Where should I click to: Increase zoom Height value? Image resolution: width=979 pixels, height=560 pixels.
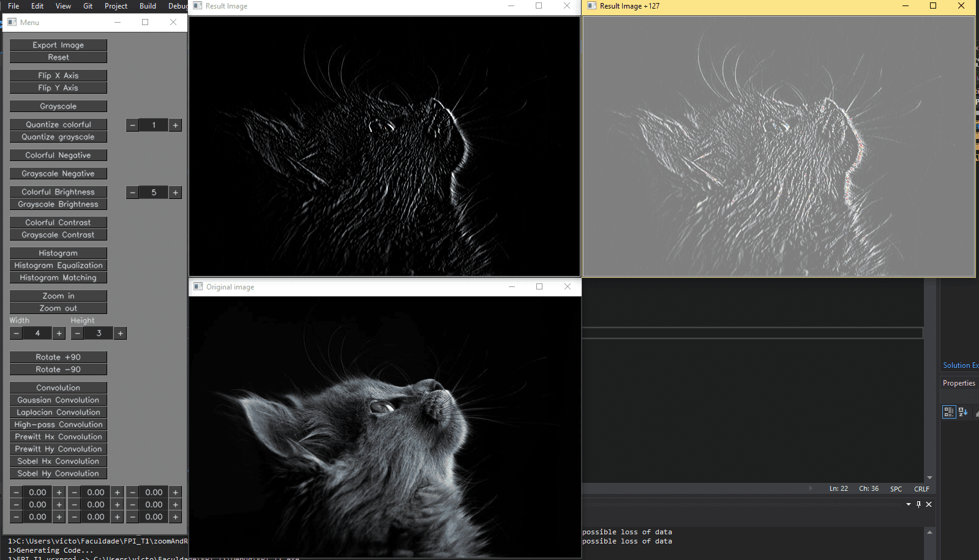tap(120, 333)
